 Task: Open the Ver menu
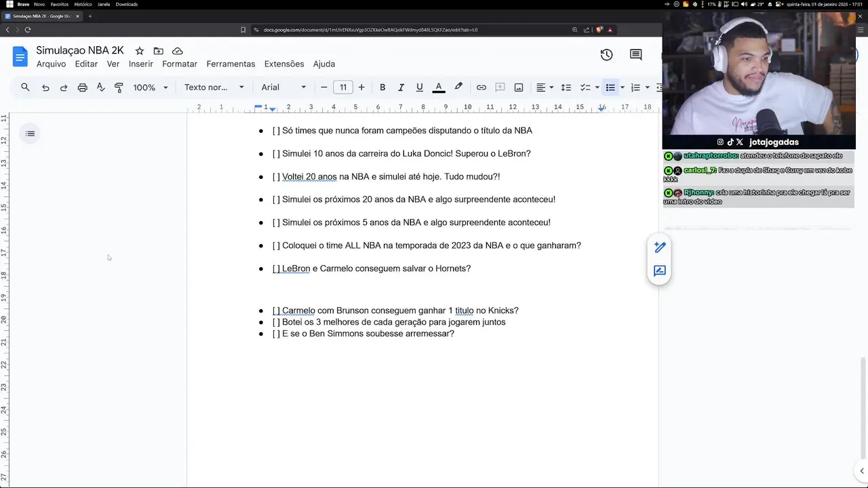(113, 64)
